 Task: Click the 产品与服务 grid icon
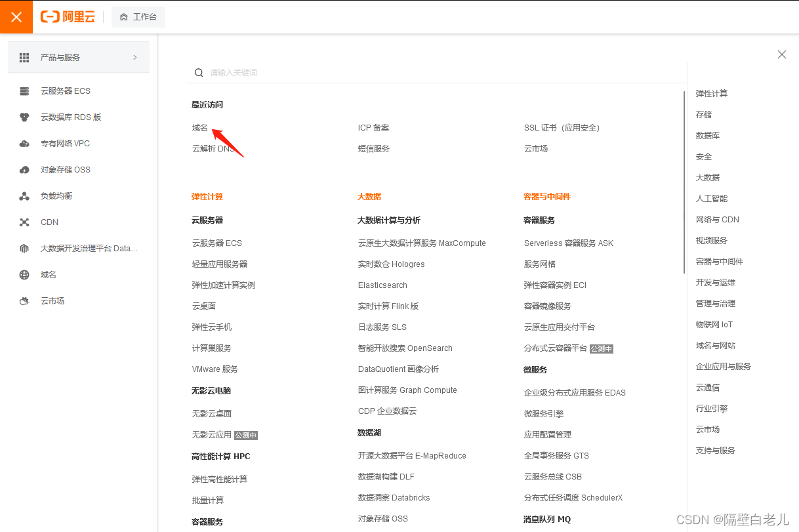pos(24,58)
